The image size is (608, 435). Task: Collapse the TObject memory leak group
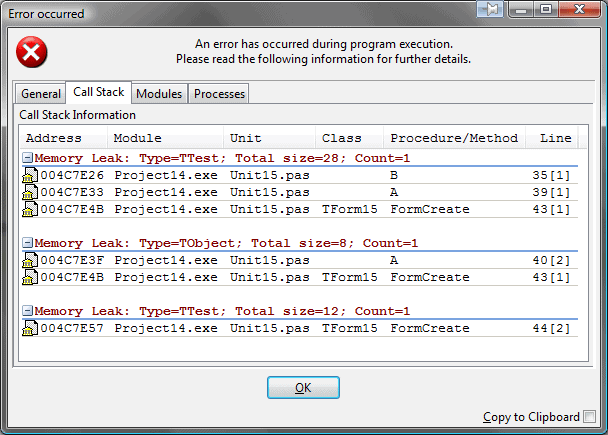pos(27,243)
